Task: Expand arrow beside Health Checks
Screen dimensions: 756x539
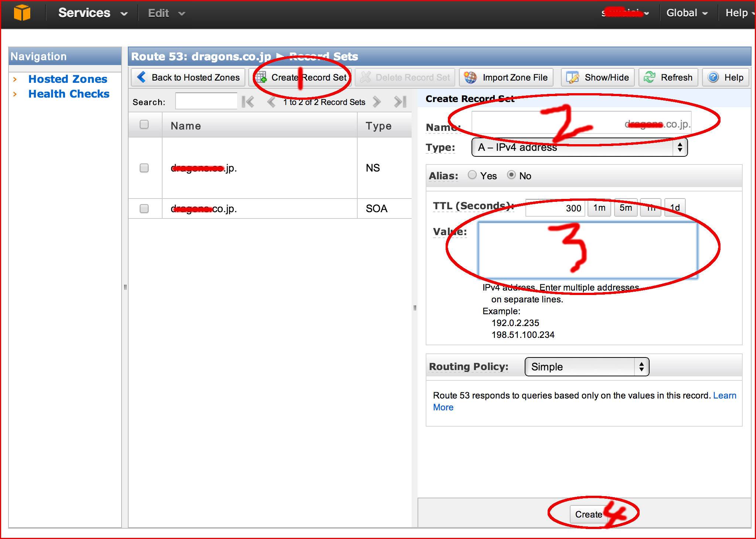Action: [x=15, y=94]
